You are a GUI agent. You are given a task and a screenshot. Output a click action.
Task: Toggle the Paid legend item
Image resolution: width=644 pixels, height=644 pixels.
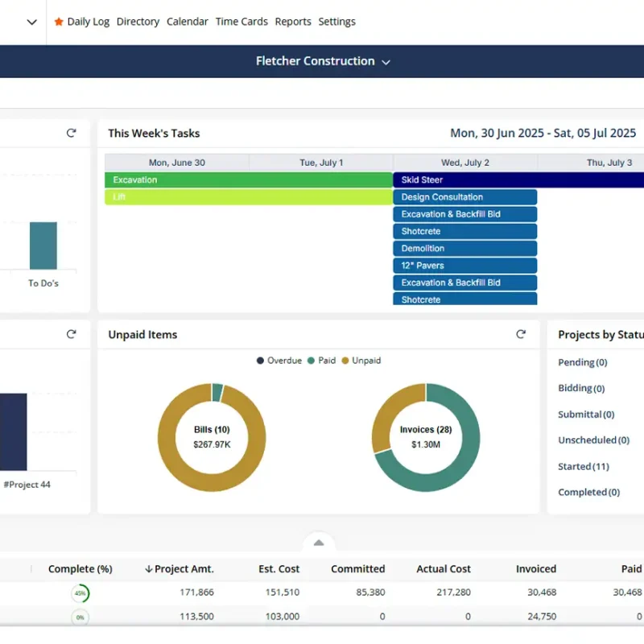[x=321, y=361]
